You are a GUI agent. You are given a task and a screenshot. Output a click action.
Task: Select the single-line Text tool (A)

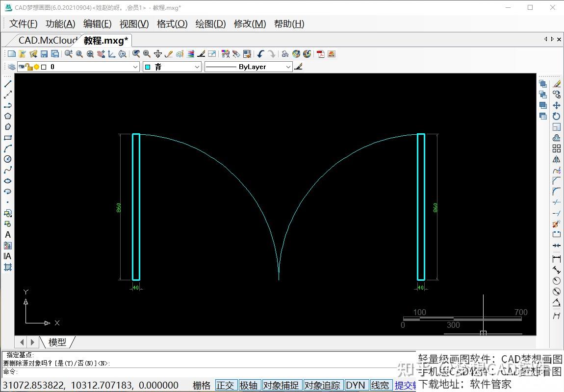coord(7,235)
